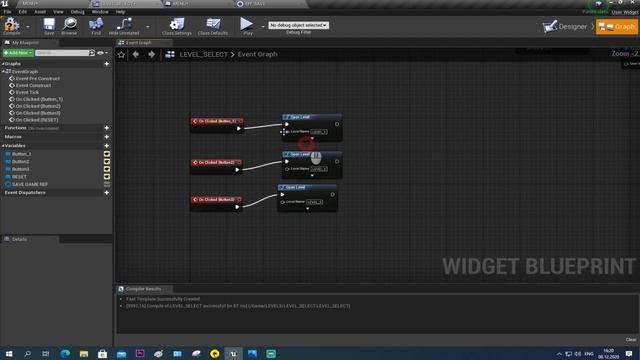Open the Asset menu

(x=40, y=12)
